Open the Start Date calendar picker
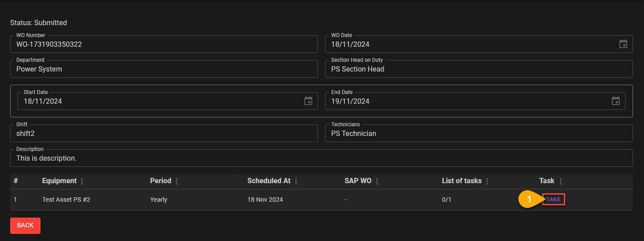 click(x=308, y=101)
